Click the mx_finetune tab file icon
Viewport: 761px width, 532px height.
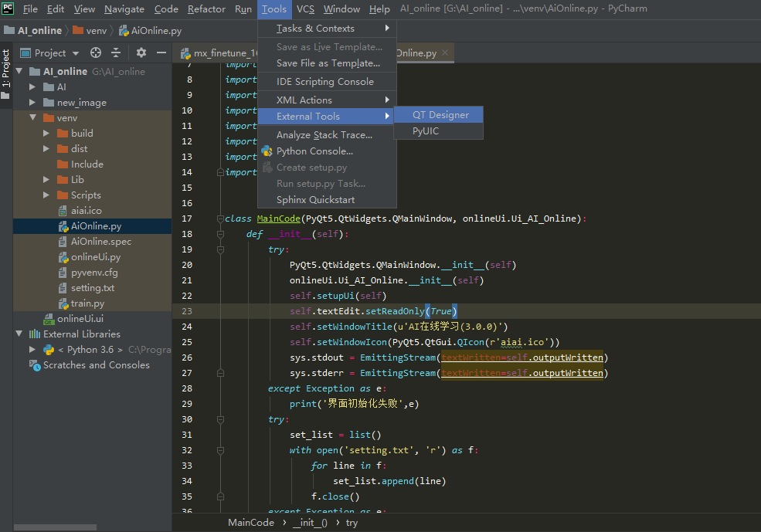tap(185, 53)
